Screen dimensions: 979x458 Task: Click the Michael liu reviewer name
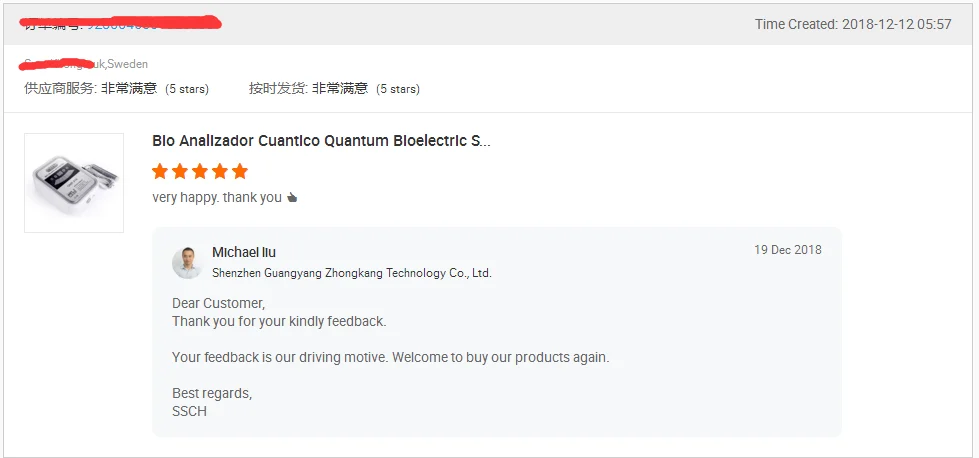[244, 252]
